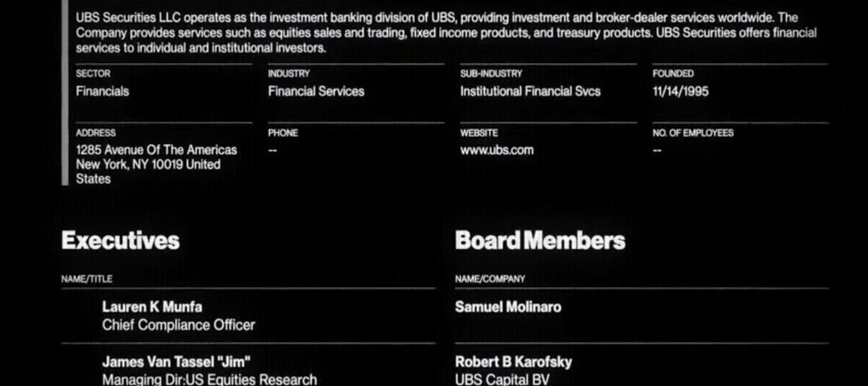Viewport: 868px width, 386px height.
Task: Click the NO. OF EMPLOYEES field label
Action: pyautogui.click(x=692, y=133)
